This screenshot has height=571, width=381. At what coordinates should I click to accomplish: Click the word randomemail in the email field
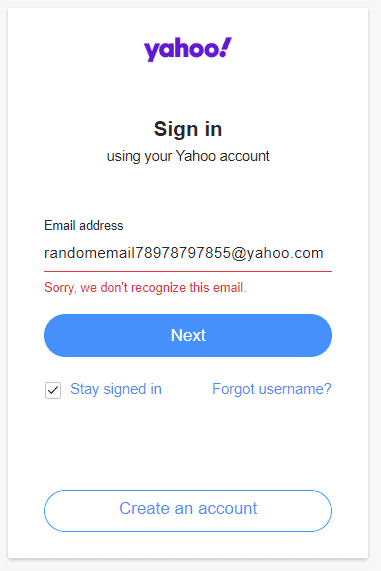(x=90, y=253)
